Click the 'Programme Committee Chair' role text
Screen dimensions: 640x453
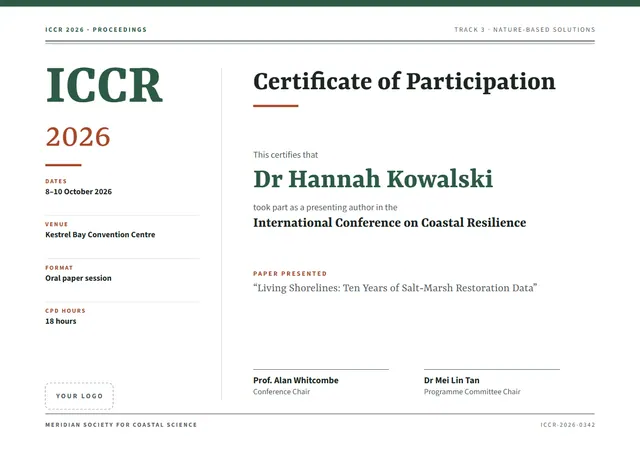click(x=472, y=392)
